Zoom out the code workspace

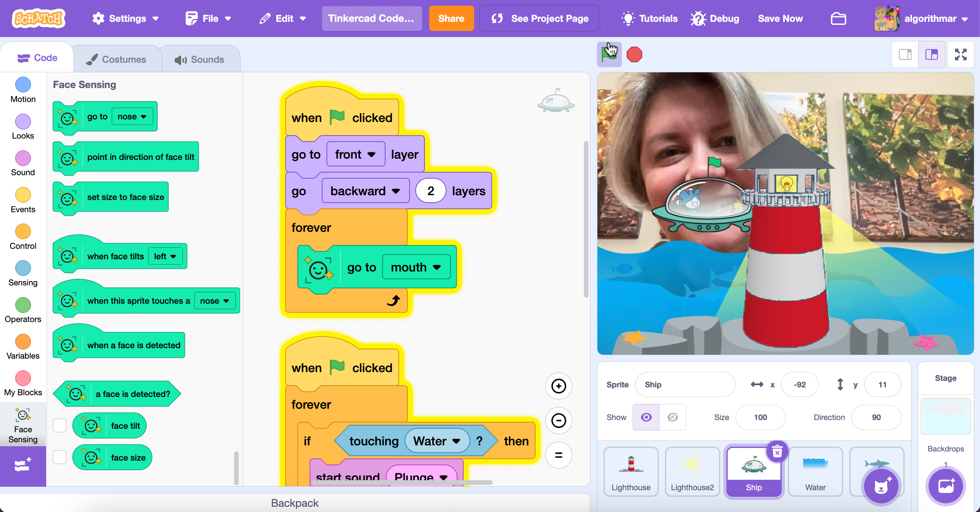[559, 420]
